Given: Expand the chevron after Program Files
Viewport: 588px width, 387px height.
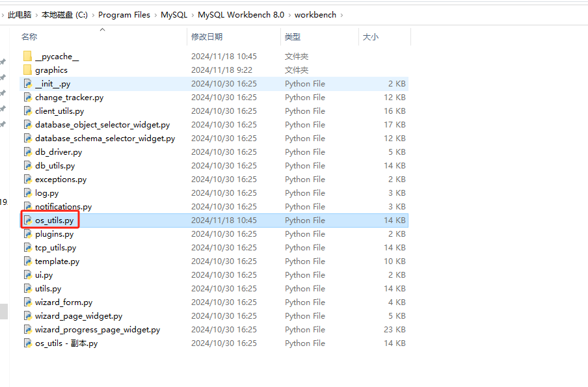Looking at the screenshot, I should click(155, 15).
